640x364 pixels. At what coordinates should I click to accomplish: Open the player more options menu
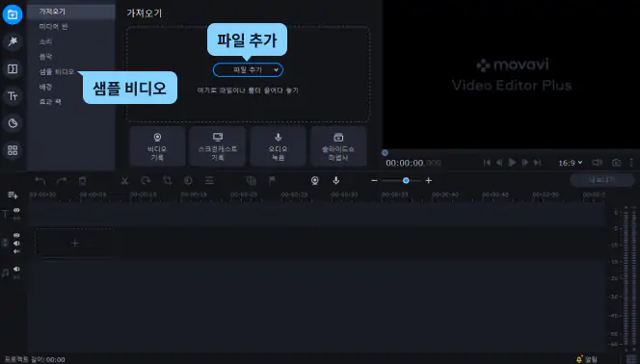(x=631, y=162)
